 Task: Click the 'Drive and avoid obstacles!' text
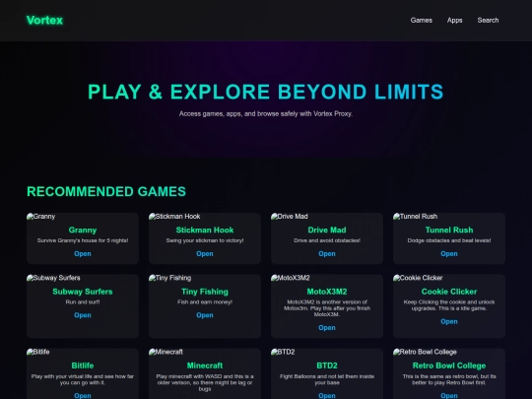pos(327,240)
